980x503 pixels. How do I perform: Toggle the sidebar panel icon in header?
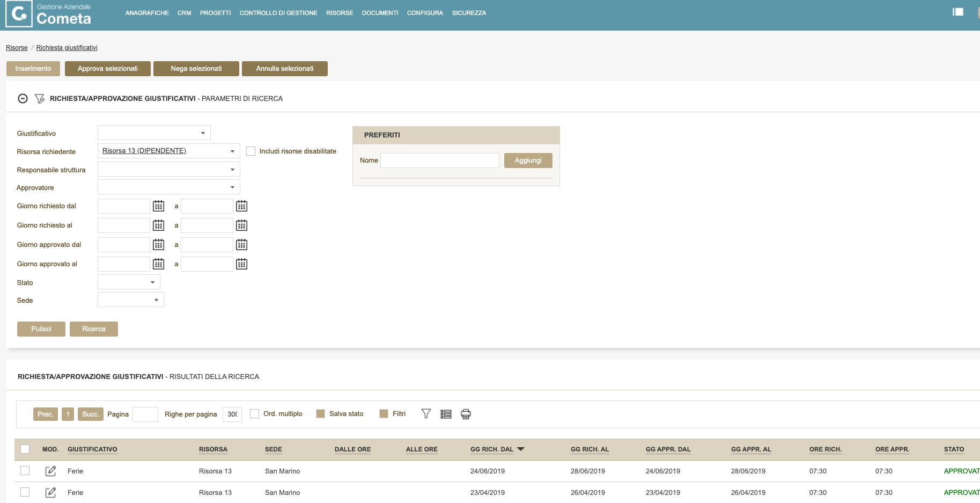(x=957, y=12)
